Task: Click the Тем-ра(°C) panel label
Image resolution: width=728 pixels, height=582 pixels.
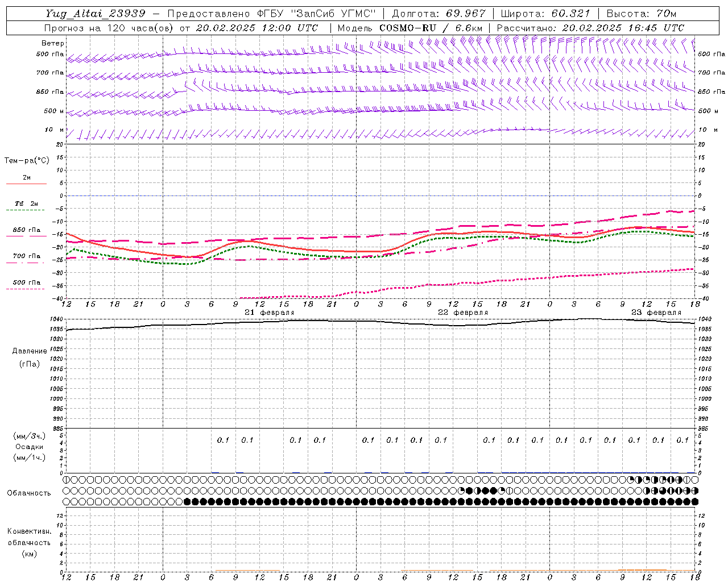Action: click(x=27, y=161)
